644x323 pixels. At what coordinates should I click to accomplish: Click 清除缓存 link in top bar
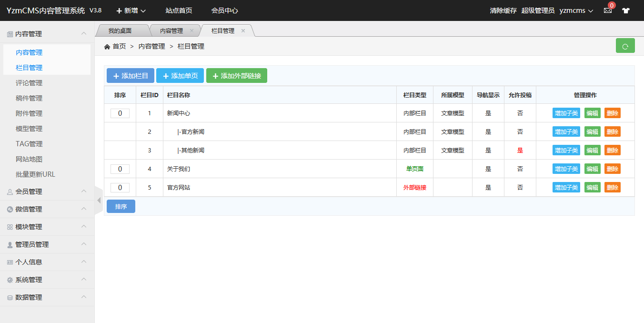[503, 10]
